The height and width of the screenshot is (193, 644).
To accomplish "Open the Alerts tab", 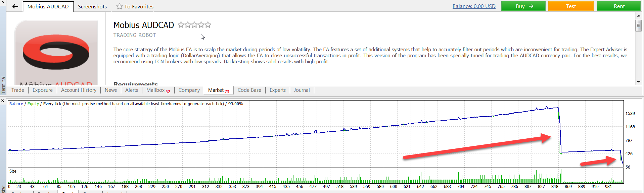I will pos(132,90).
